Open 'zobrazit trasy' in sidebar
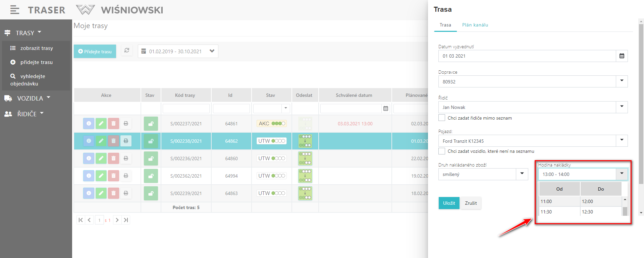The height and width of the screenshot is (258, 644). tap(36, 48)
